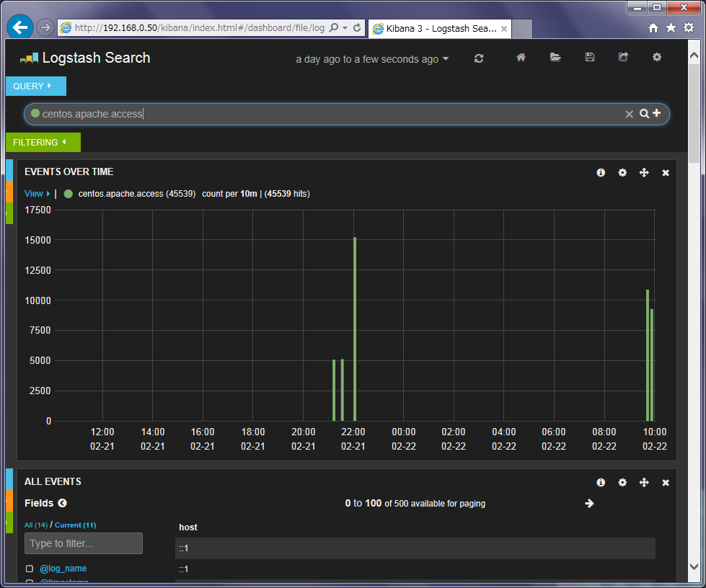The width and height of the screenshot is (706, 588).
Task: Click the Logstash Search dashboard title
Action: [96, 58]
